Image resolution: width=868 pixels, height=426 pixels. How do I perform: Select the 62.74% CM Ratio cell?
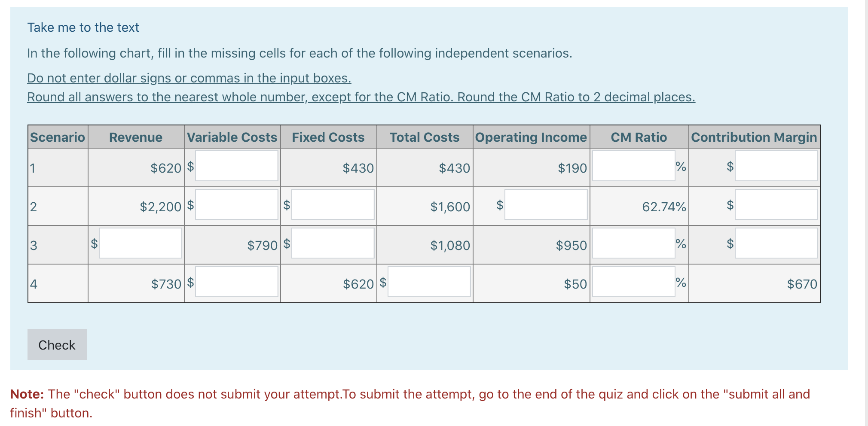(x=664, y=207)
